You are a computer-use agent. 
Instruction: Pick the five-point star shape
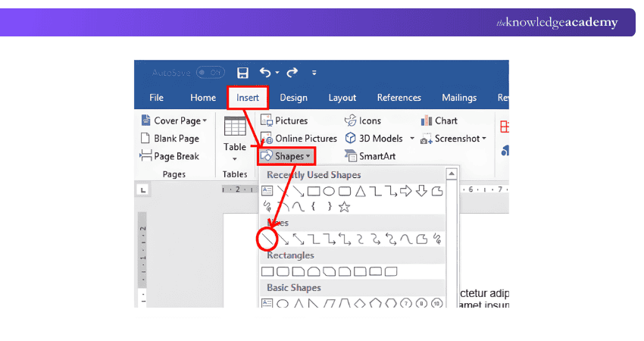[x=344, y=207]
